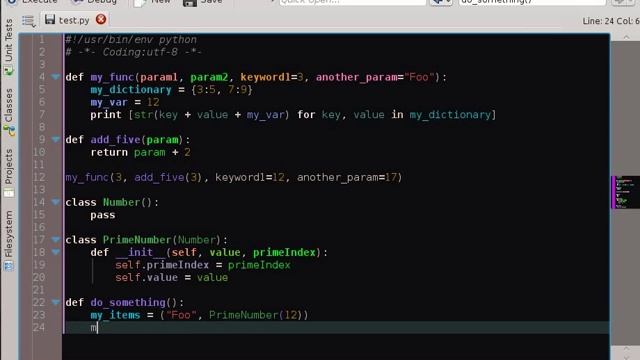Open the Projects side panel
This screenshot has height=360, width=640.
[x=9, y=173]
